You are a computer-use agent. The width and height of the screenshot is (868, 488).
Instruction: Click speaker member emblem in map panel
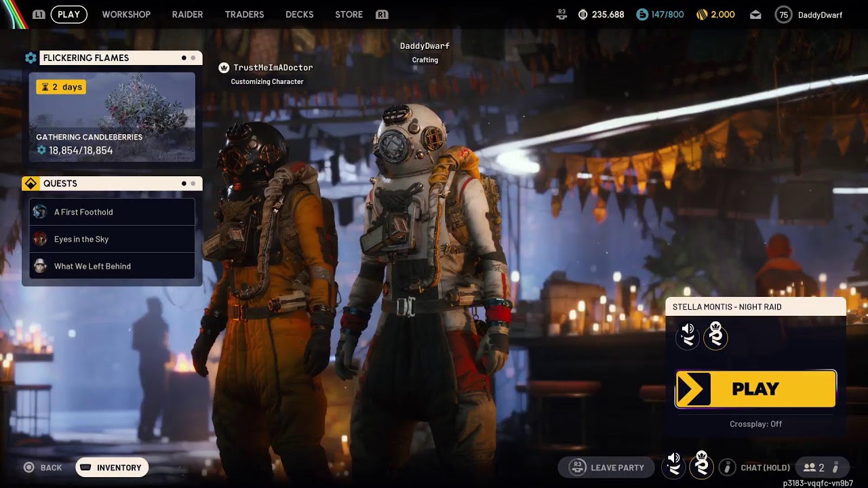[x=688, y=335]
